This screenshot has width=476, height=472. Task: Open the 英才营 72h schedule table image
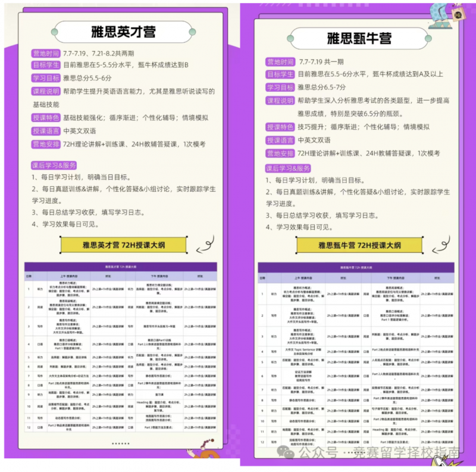click(x=121, y=347)
